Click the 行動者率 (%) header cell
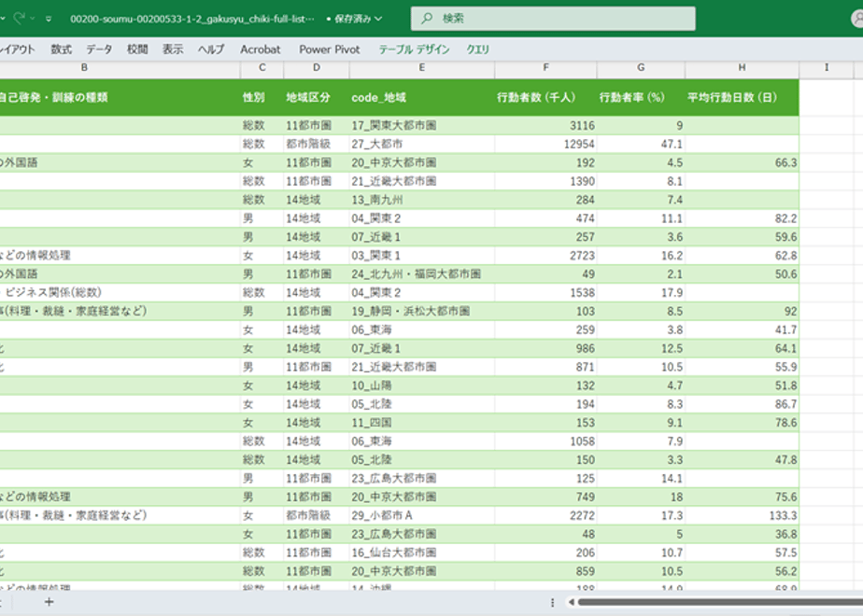Image resolution: width=863 pixels, height=616 pixels. point(641,97)
